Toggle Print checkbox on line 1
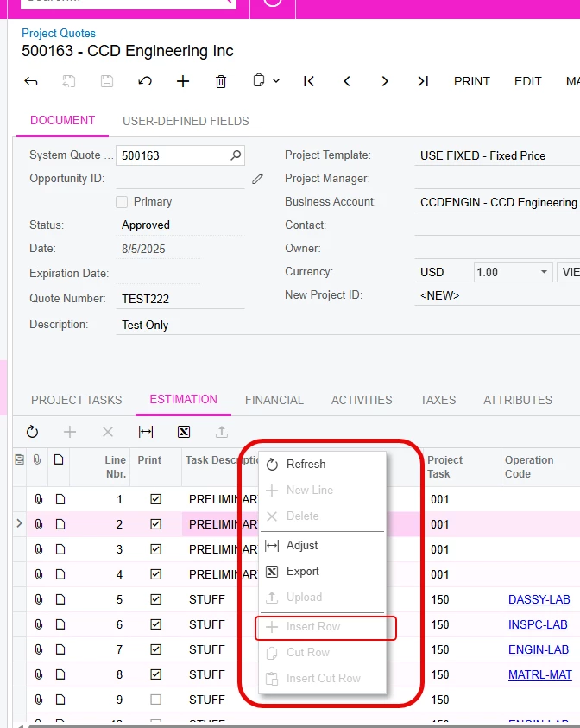 (x=156, y=499)
